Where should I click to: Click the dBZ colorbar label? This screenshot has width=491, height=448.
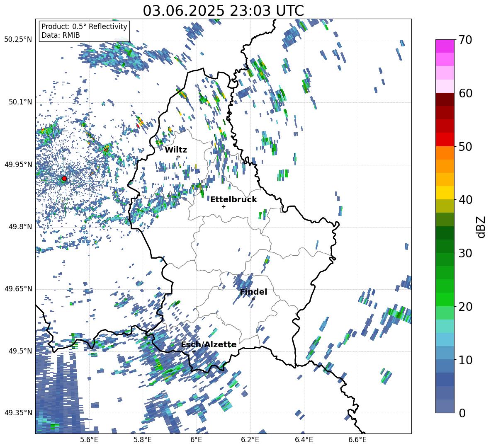(x=481, y=227)
